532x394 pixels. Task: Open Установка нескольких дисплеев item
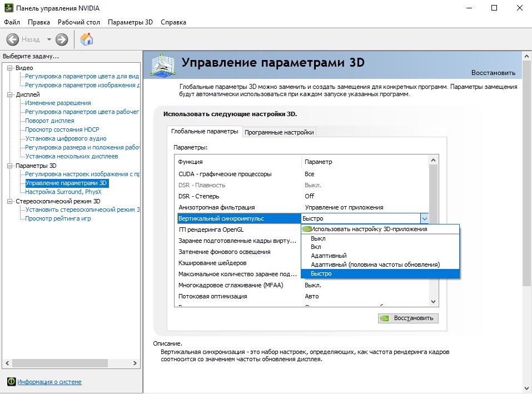[x=72, y=156]
